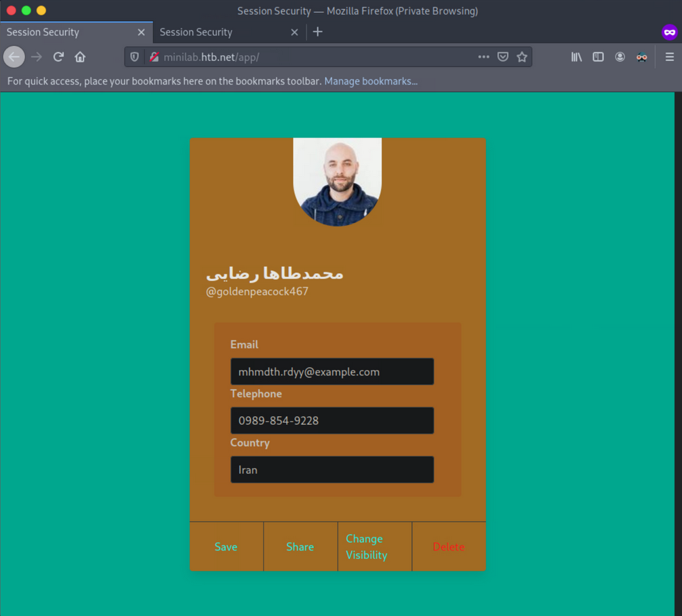
Task: Click the red Delete button
Action: tap(448, 547)
